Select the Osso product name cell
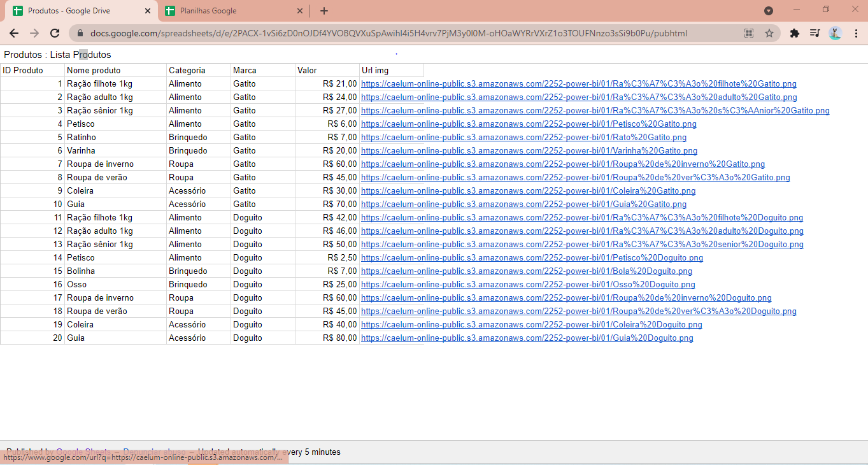868x465 pixels. 115,284
